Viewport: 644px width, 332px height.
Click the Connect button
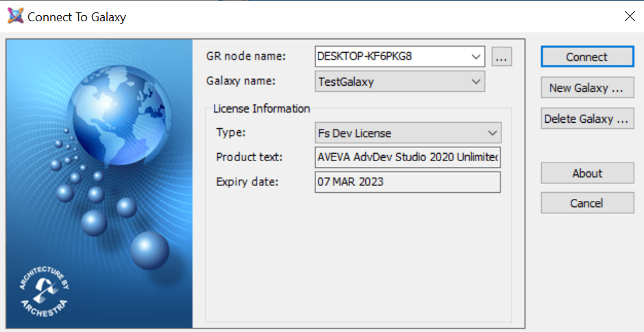(x=587, y=57)
